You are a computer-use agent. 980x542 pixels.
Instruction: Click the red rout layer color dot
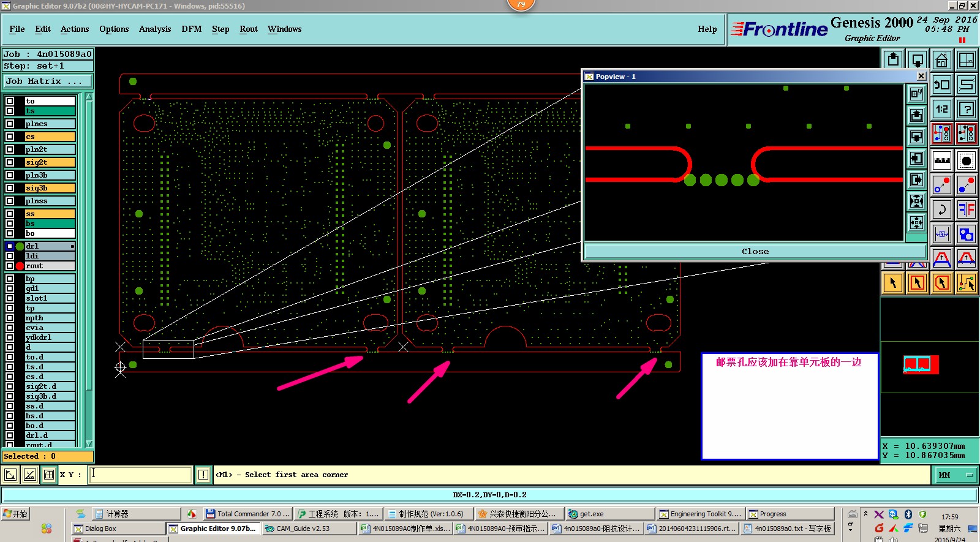pyautogui.click(x=20, y=266)
